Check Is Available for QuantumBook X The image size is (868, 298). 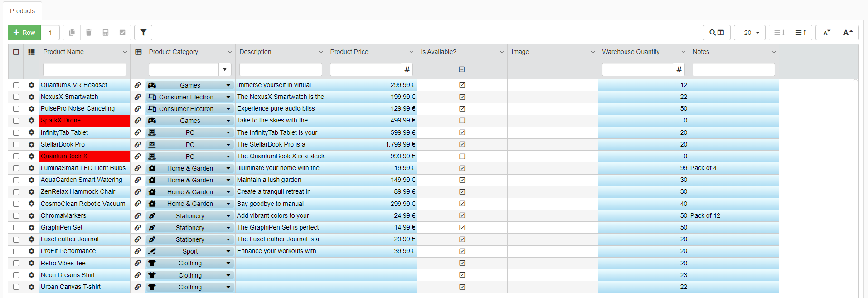point(462,156)
